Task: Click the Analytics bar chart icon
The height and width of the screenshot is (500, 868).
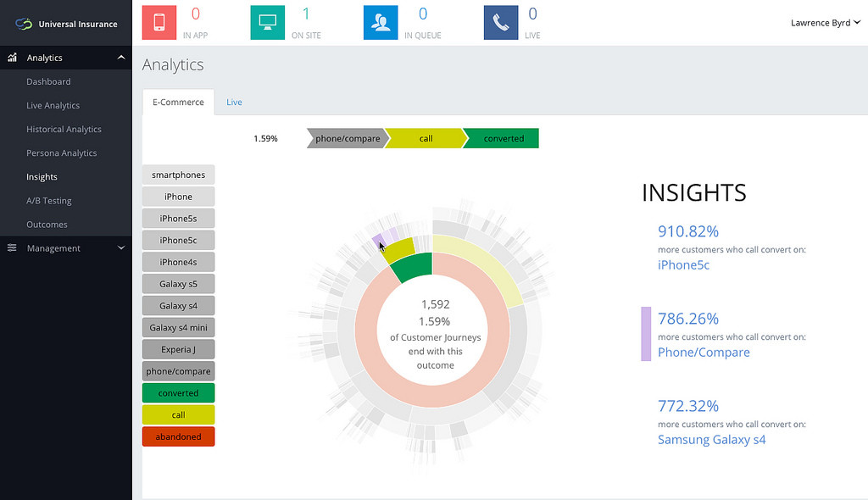Action: (13, 58)
